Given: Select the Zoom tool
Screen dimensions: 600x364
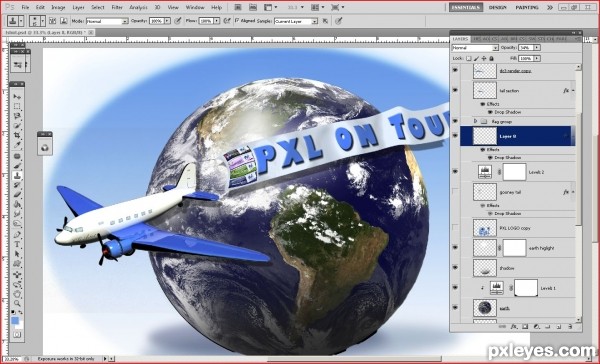Looking at the screenshot, I should [x=17, y=304].
